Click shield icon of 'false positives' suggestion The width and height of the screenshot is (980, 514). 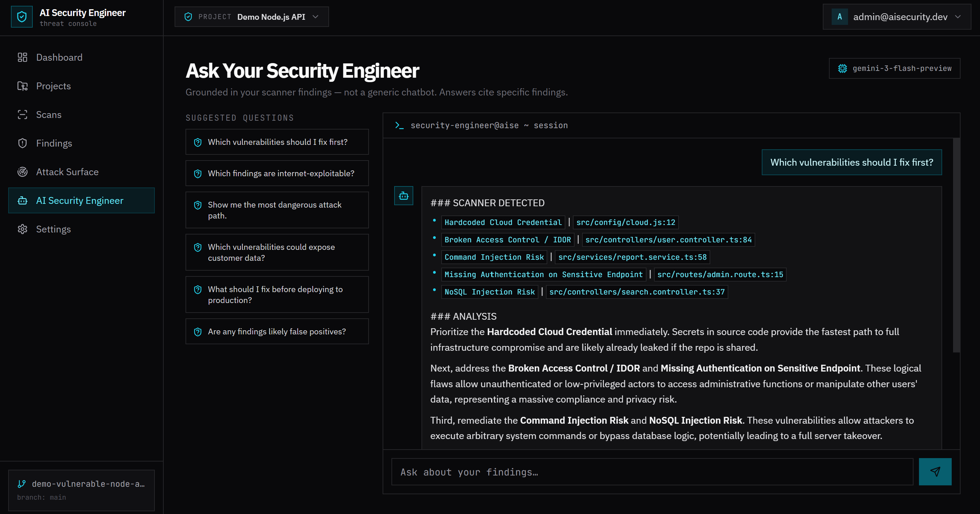click(198, 332)
